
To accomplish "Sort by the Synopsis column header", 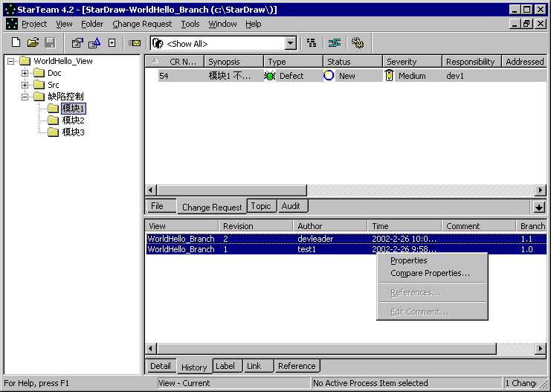I will coord(234,62).
